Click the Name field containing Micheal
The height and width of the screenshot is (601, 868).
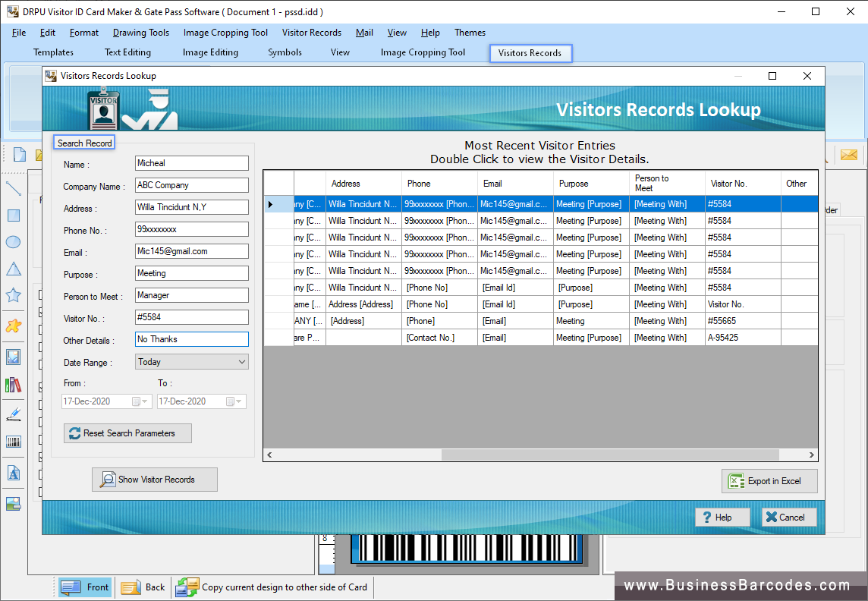click(x=191, y=162)
